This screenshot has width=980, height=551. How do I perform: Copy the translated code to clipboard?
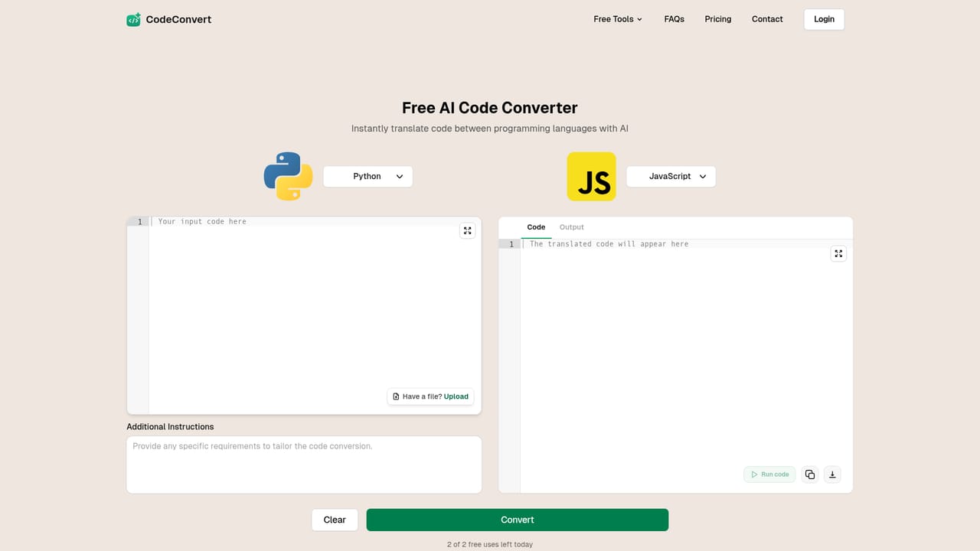pos(810,474)
